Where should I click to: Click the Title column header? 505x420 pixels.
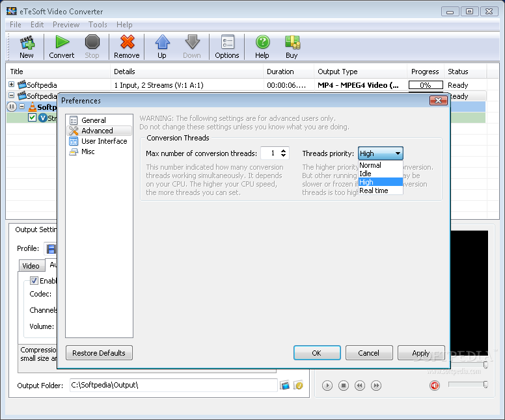coord(59,72)
